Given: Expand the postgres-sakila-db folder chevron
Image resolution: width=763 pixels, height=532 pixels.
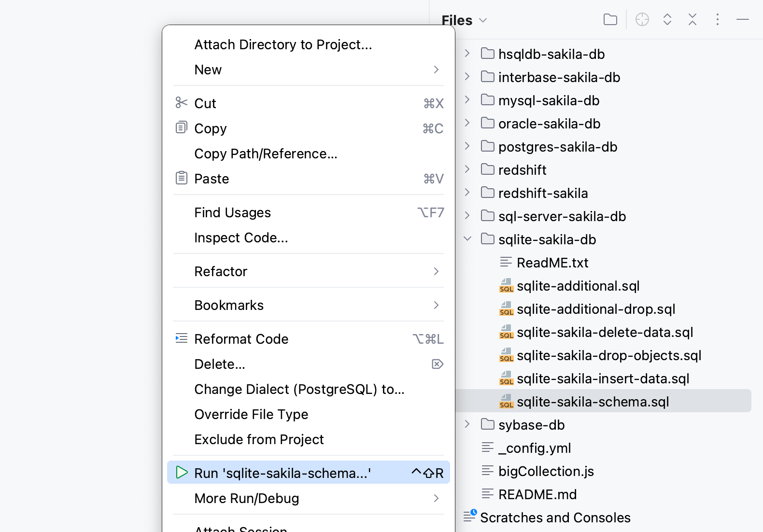Looking at the screenshot, I should tap(467, 146).
